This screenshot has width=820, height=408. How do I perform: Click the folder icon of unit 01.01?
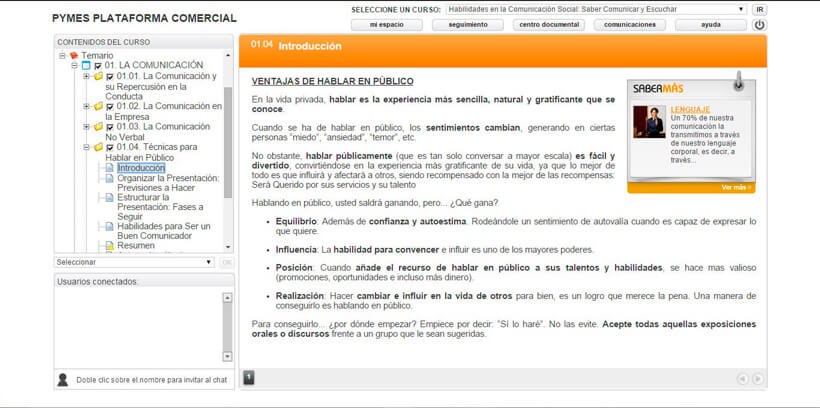pyautogui.click(x=98, y=76)
